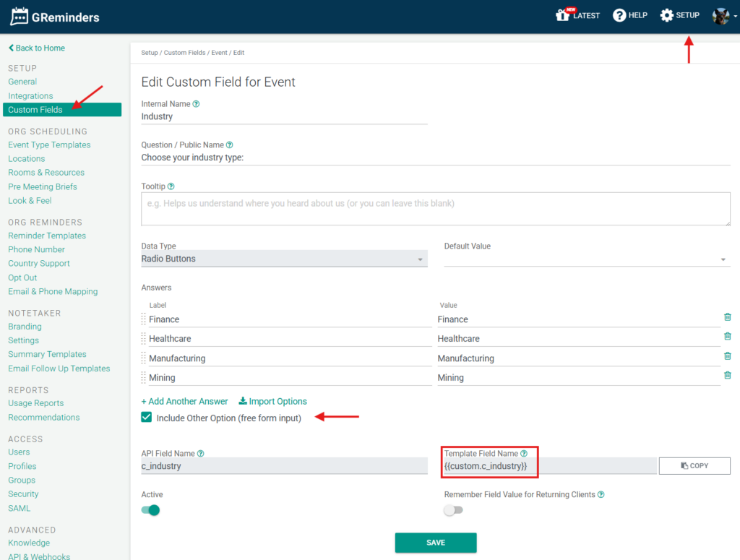Grab drag handle of Healthcare answer
Viewport: 740px width, 560px height.
143,338
